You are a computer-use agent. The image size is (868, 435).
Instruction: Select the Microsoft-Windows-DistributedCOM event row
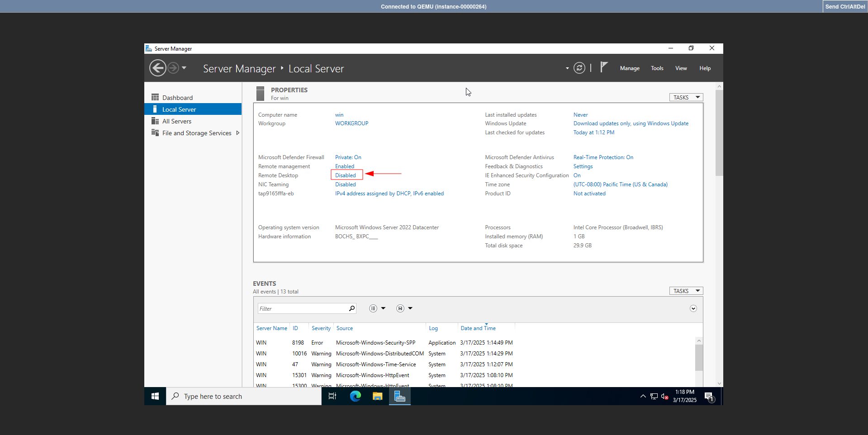click(x=474, y=354)
